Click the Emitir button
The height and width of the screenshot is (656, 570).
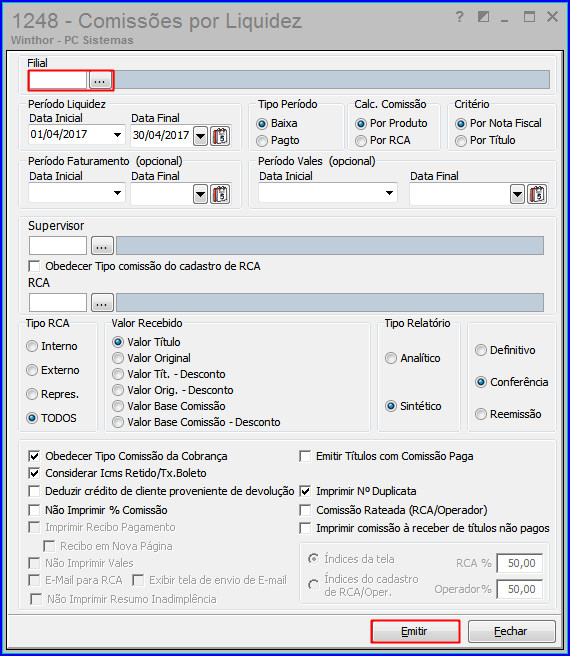pyautogui.click(x=415, y=631)
